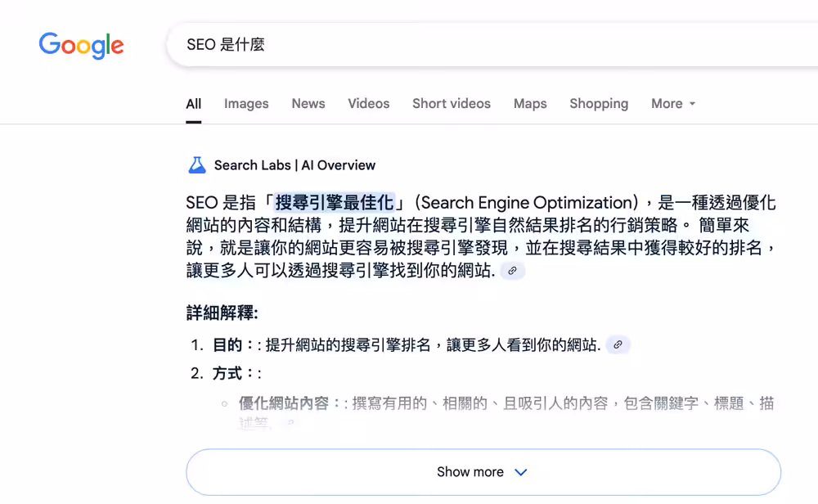The image size is (818, 504).
Task: Open source link icon after the SEO summary paragraph
Action: point(512,271)
